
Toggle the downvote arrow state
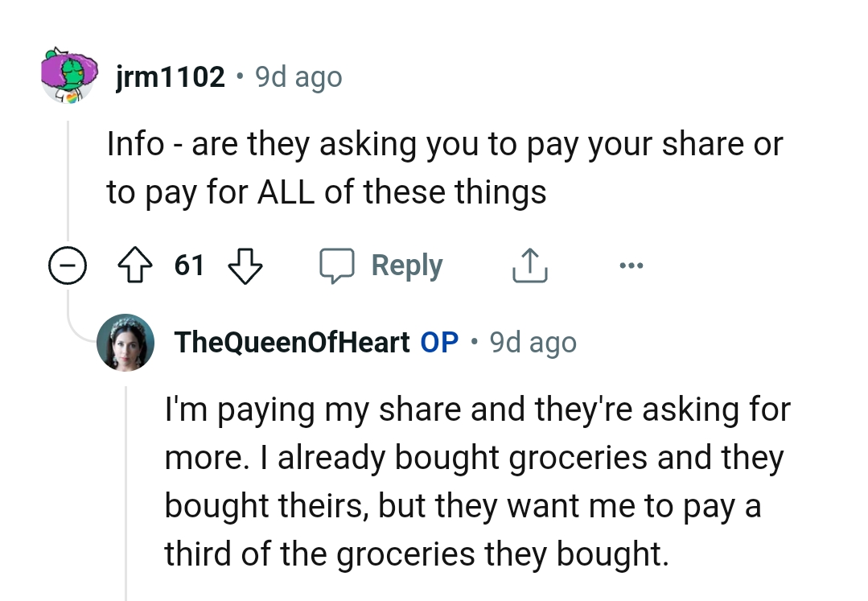245,266
